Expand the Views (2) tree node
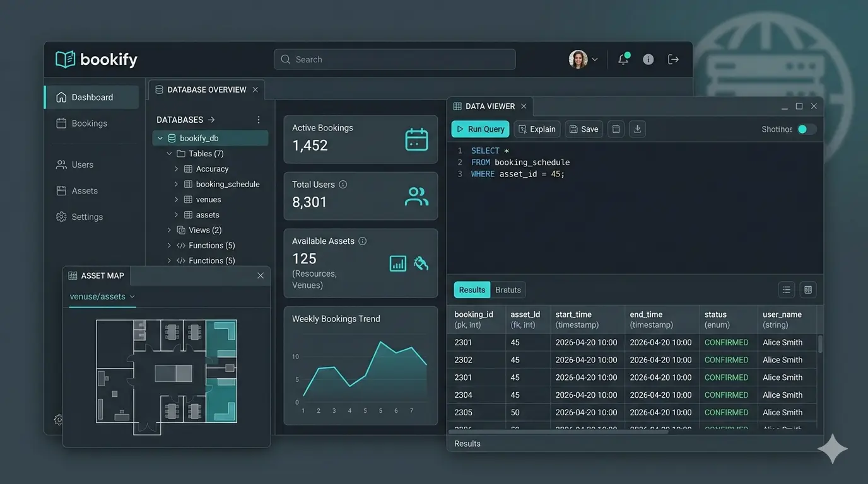 point(169,230)
